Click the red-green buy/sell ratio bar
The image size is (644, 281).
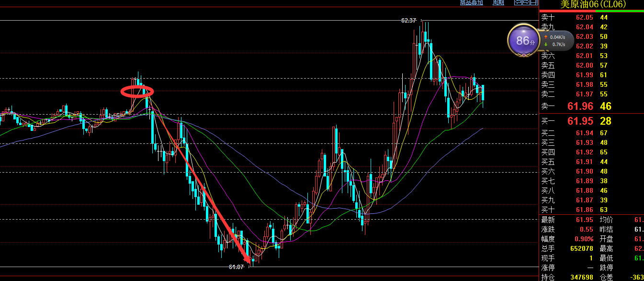coord(591,10)
